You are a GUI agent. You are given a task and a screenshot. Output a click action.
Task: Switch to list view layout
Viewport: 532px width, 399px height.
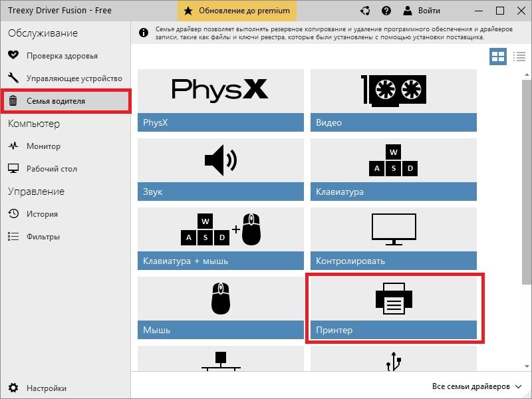(x=519, y=57)
